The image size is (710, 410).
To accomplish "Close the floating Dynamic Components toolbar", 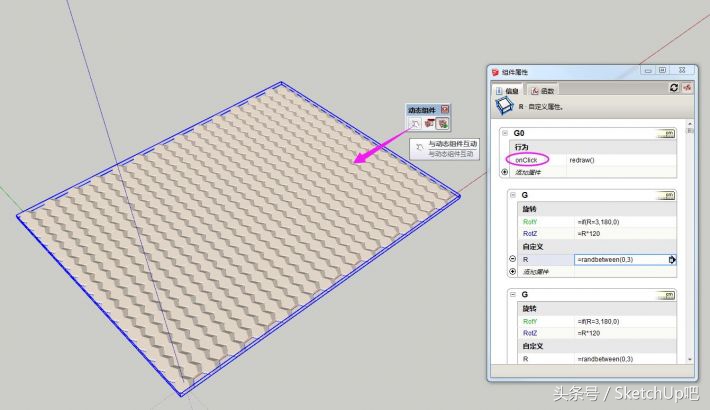I will 445,109.
